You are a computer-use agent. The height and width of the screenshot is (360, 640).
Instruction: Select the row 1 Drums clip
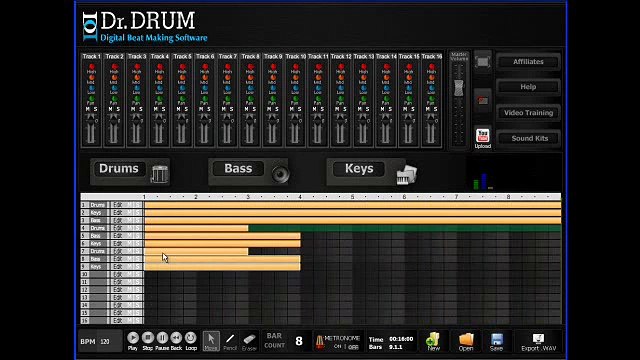pyautogui.click(x=353, y=205)
